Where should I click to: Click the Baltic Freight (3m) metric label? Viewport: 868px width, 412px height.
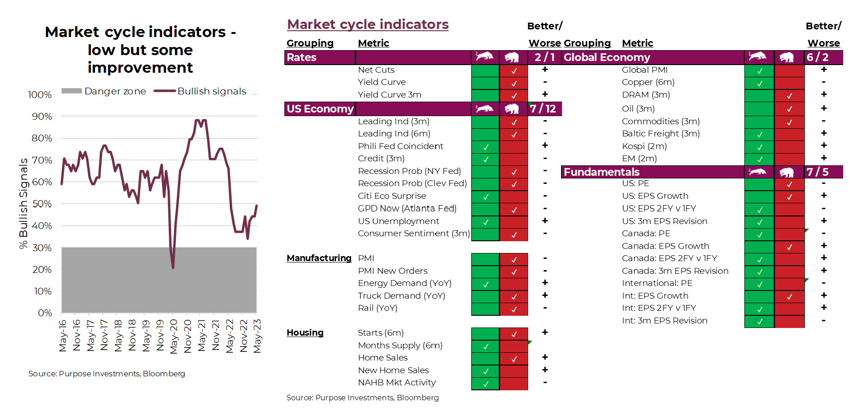661,134
